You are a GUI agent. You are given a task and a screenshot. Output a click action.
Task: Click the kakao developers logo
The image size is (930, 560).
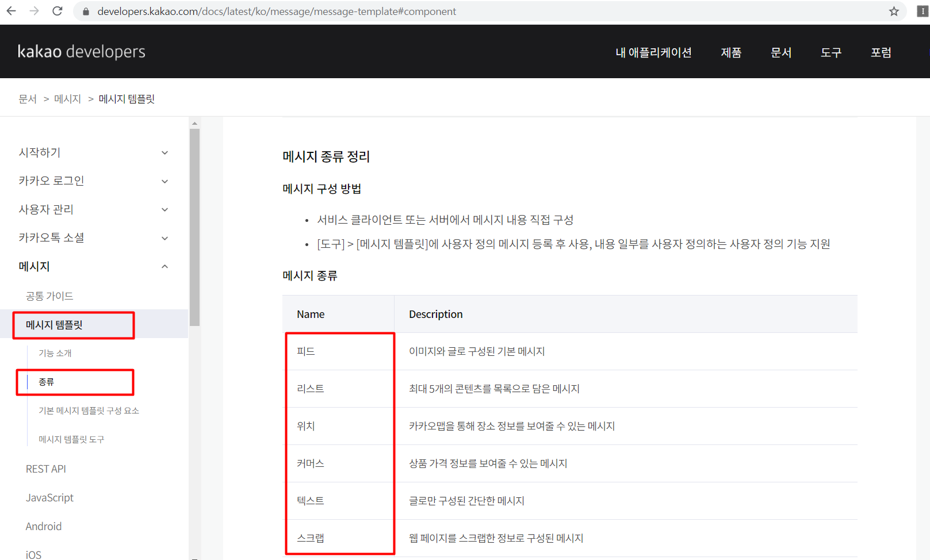(x=82, y=52)
